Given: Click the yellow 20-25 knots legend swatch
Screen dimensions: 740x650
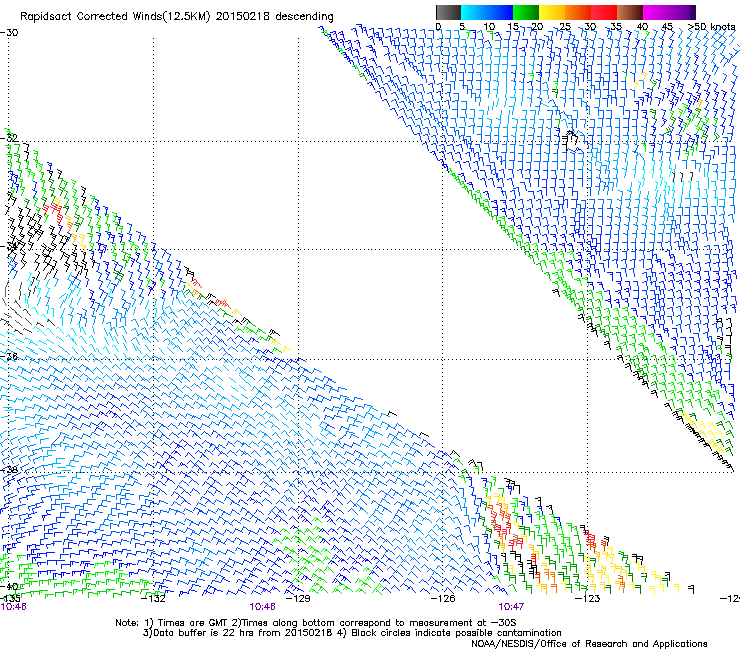Looking at the screenshot, I should (x=552, y=12).
